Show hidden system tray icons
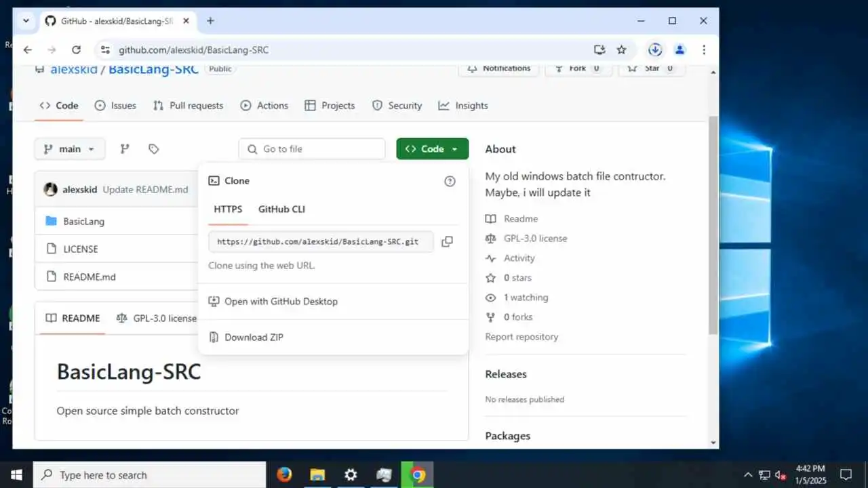The image size is (868, 488). pos(748,475)
